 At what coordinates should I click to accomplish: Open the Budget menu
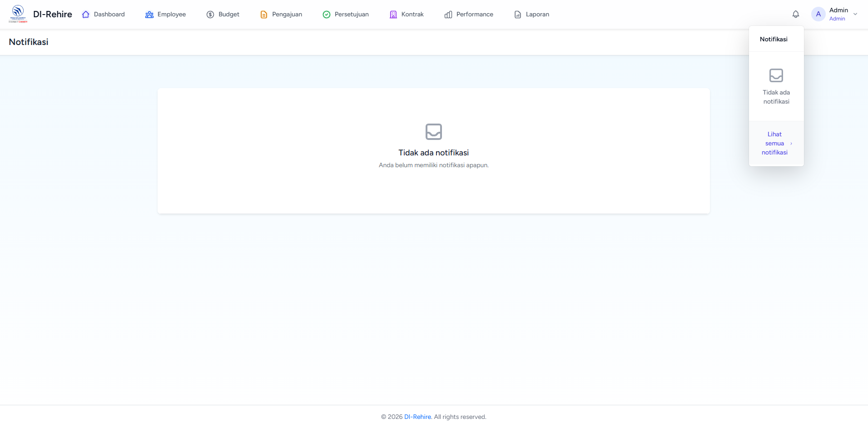223,15
